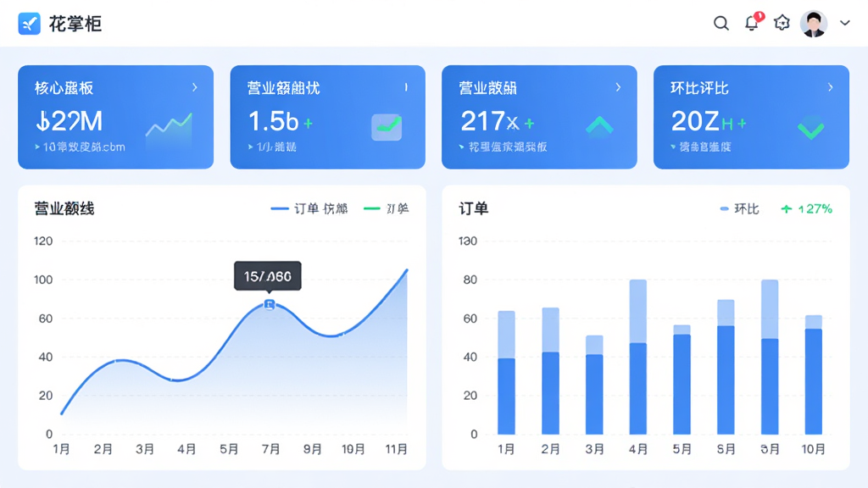Open the 核心面板 card via its arrow
Image resolution: width=868 pixels, height=488 pixels.
click(195, 87)
